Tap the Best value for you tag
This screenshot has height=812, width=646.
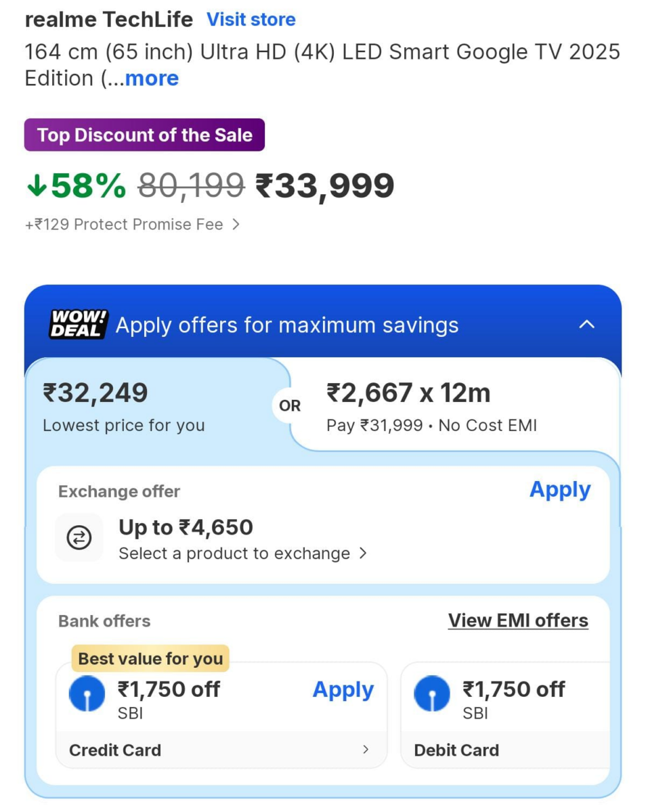click(x=150, y=658)
